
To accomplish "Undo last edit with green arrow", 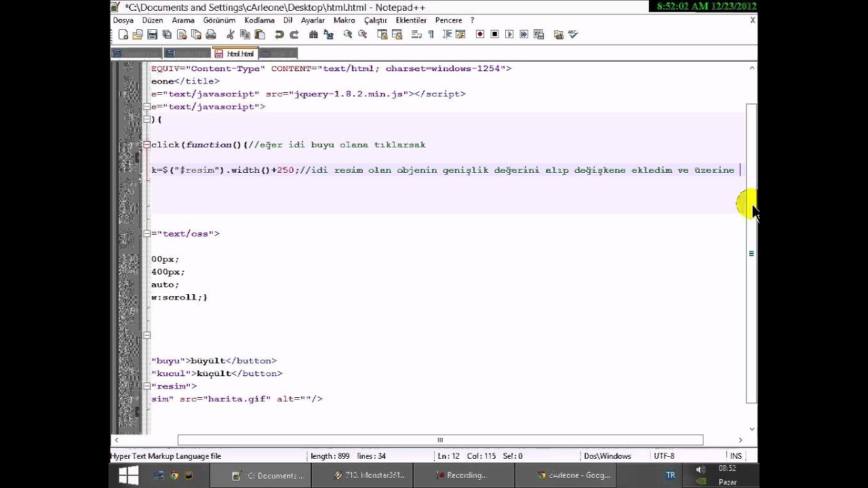I will click(280, 34).
